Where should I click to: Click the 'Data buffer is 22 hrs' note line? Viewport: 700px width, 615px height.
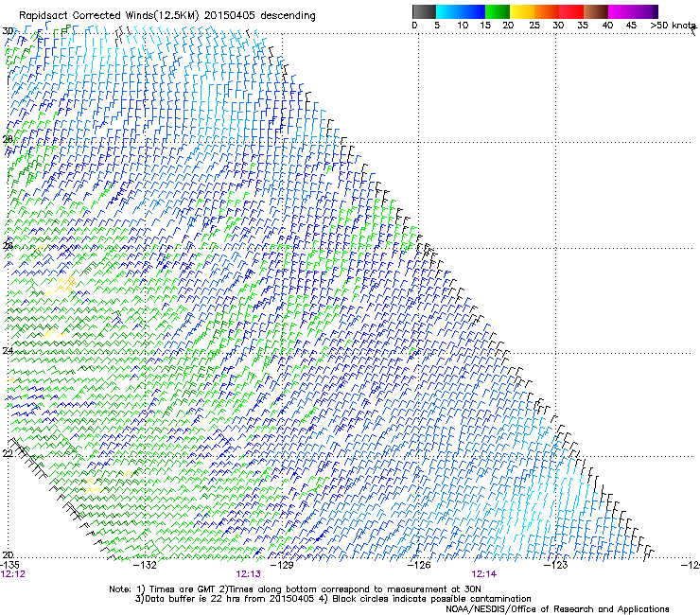[x=334, y=599]
